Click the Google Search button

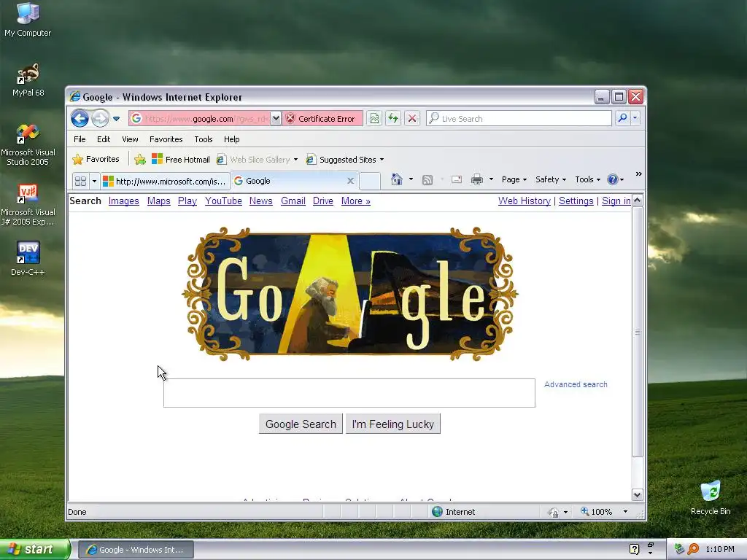pos(301,424)
